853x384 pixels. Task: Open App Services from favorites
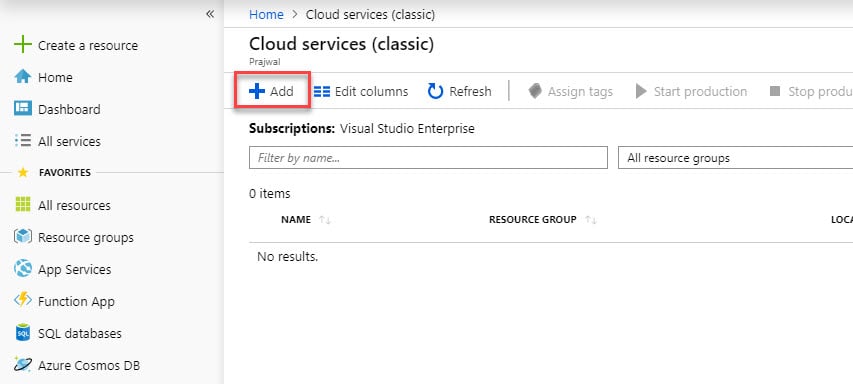pos(75,270)
